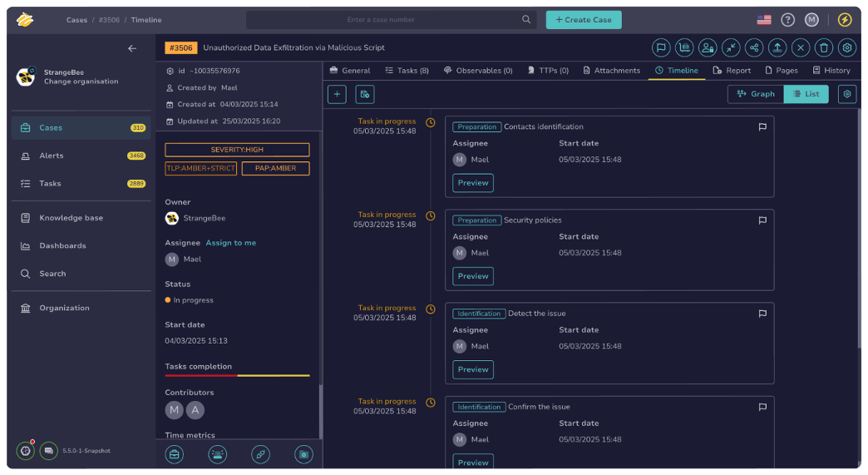Open Knowledge base in sidebar
This screenshot has height=475, width=868.
tap(81, 218)
